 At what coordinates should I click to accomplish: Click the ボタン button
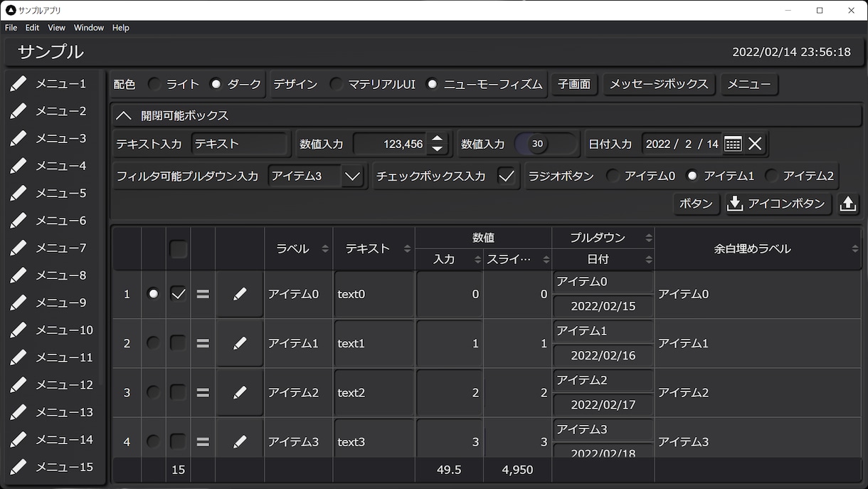click(696, 204)
